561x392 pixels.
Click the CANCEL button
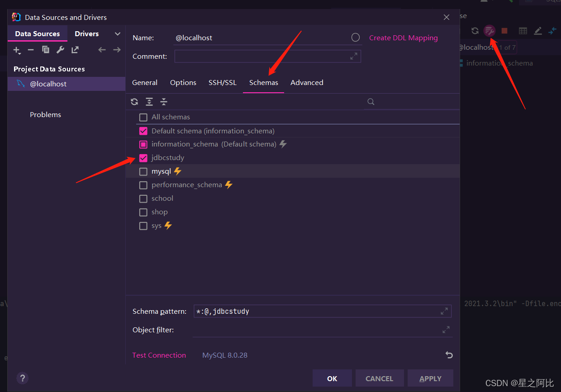coord(379,378)
